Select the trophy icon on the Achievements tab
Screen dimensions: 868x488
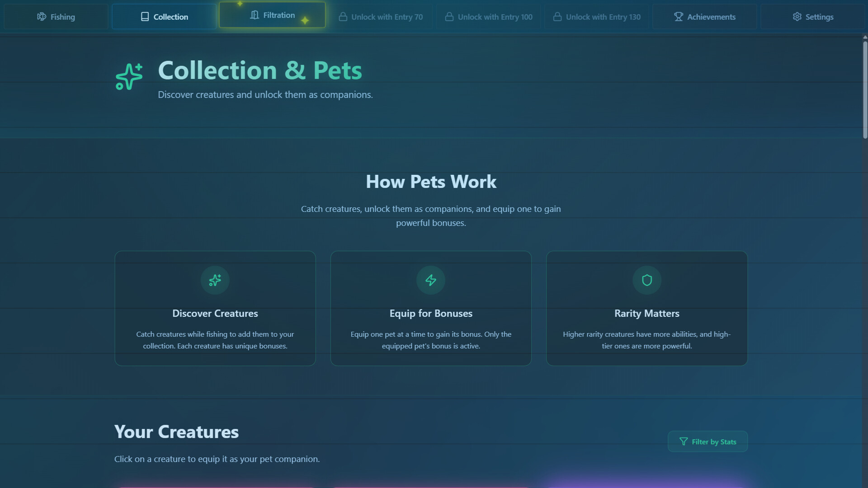tap(678, 16)
